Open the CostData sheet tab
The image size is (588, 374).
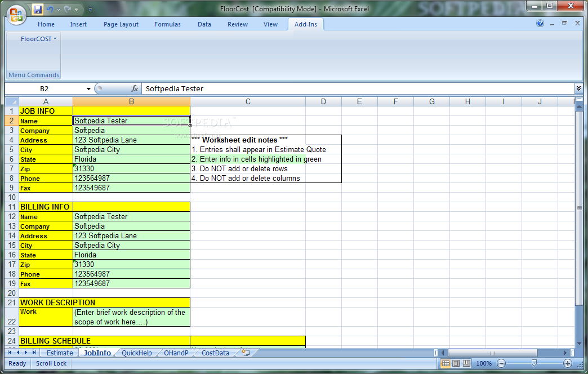click(x=215, y=353)
